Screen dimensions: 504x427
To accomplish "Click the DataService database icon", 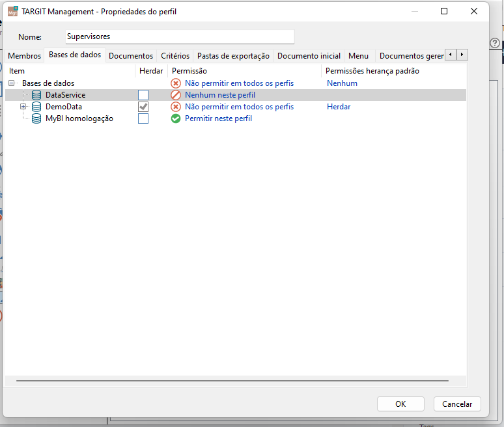I will [36, 95].
